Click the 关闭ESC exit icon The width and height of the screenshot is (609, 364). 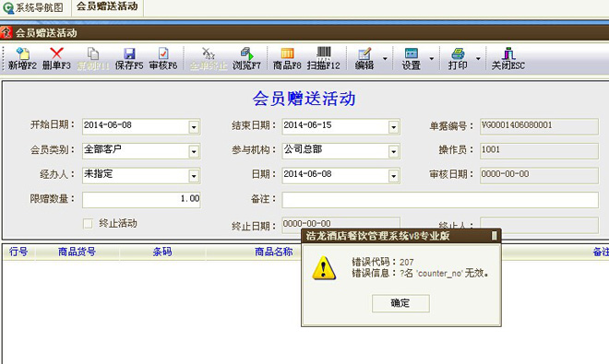pyautogui.click(x=508, y=53)
